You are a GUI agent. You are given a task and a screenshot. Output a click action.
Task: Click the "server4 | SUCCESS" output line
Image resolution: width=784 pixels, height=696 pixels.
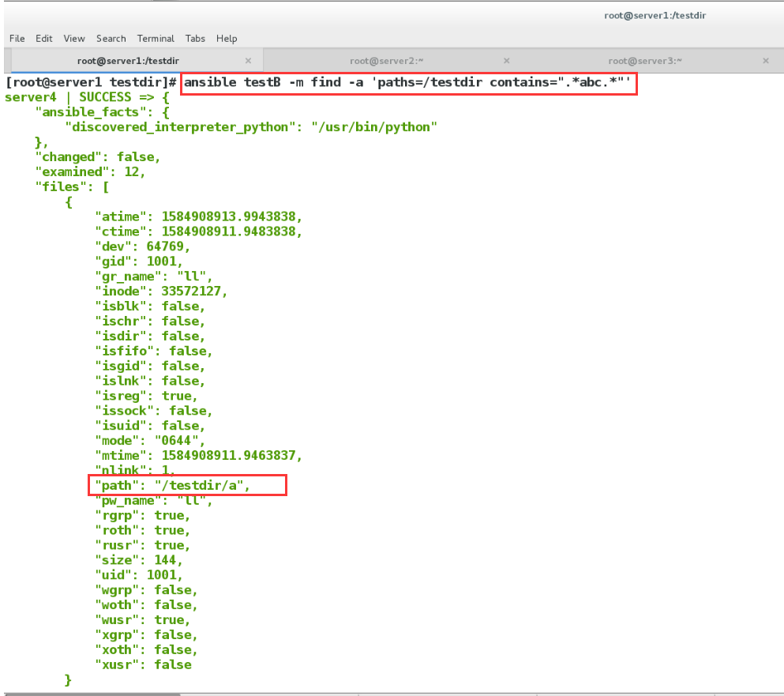point(87,97)
